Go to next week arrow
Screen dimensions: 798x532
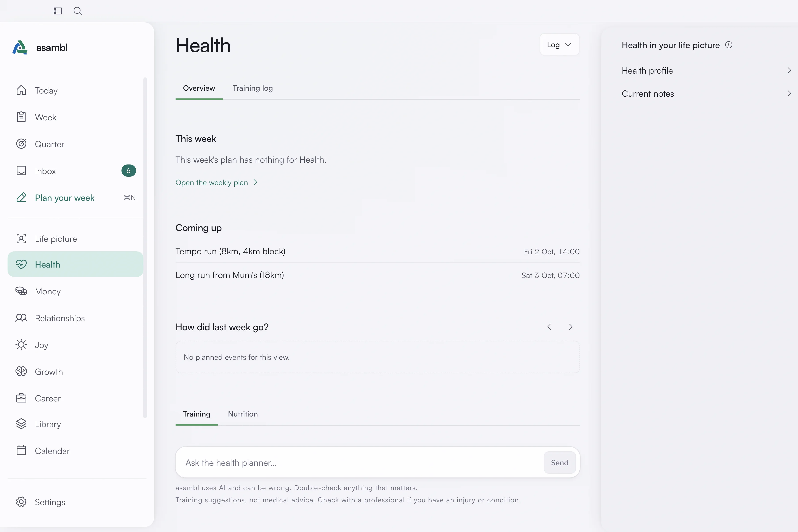pyautogui.click(x=571, y=327)
